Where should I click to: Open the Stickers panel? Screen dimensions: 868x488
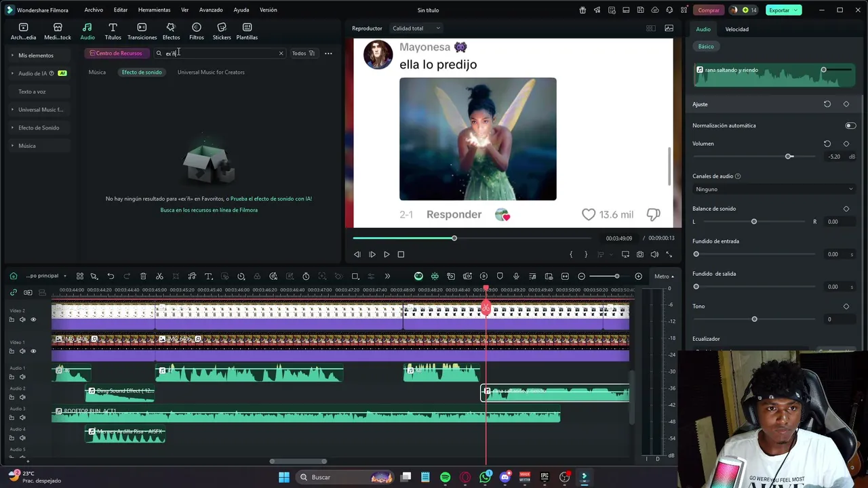(x=222, y=31)
